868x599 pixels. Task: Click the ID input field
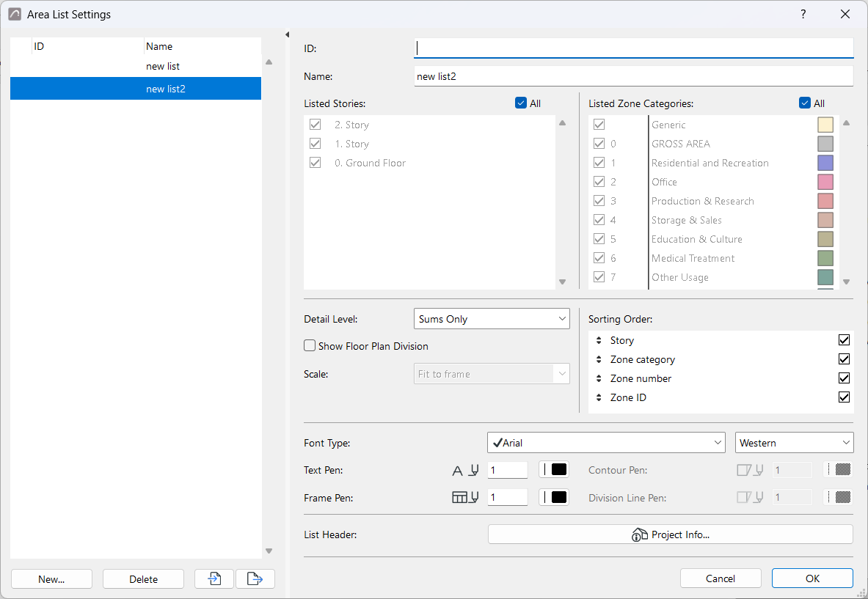click(x=633, y=48)
